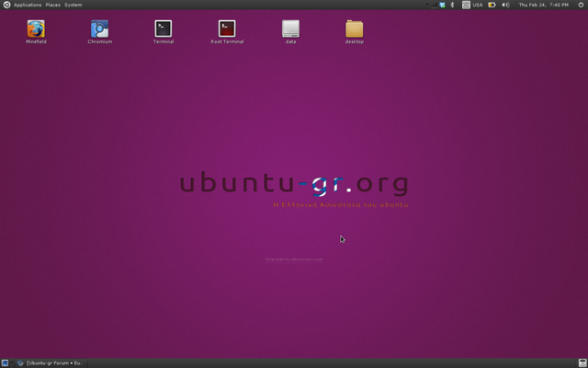Click the network signal indicator

(x=432, y=5)
